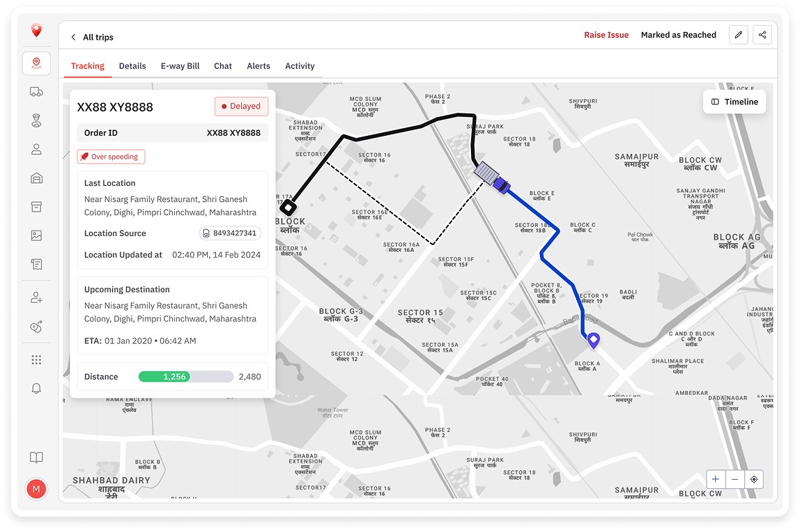Open the archive box sidebar icon

click(x=36, y=206)
